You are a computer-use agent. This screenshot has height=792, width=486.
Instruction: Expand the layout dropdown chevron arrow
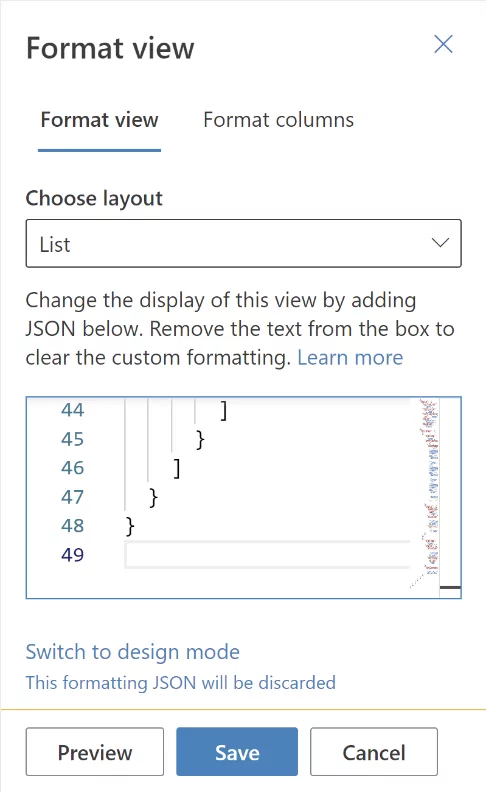[440, 243]
